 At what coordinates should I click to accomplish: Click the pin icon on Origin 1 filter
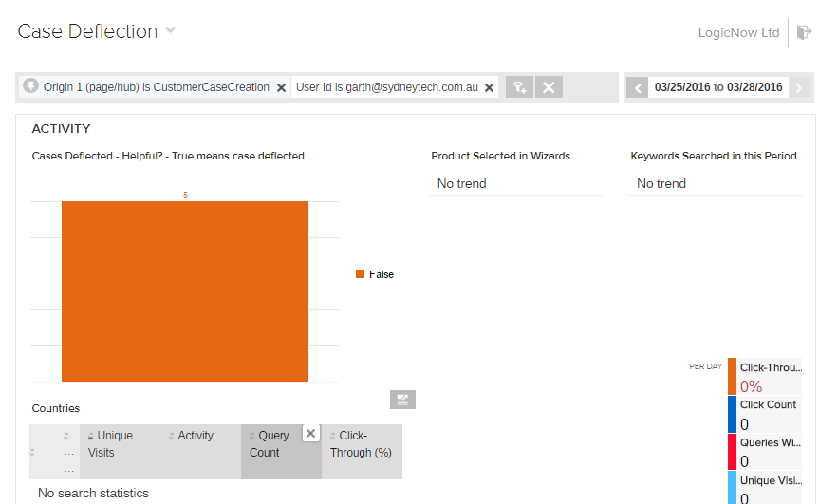[30, 85]
